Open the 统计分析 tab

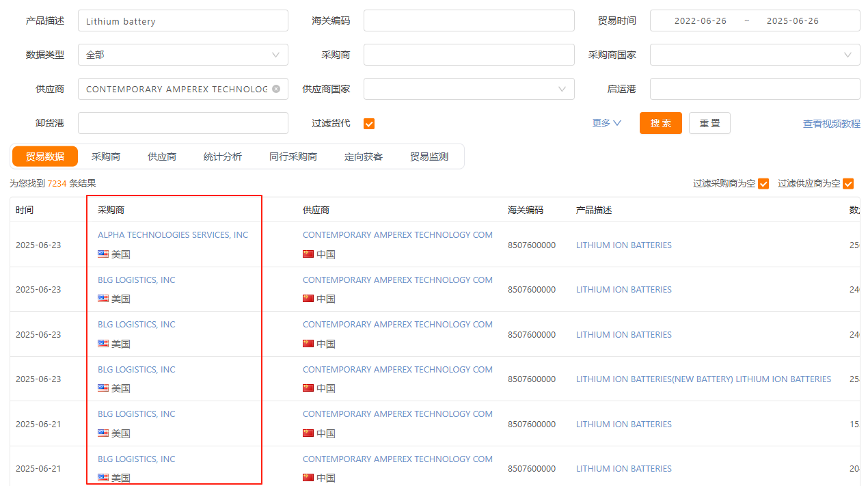(x=223, y=157)
